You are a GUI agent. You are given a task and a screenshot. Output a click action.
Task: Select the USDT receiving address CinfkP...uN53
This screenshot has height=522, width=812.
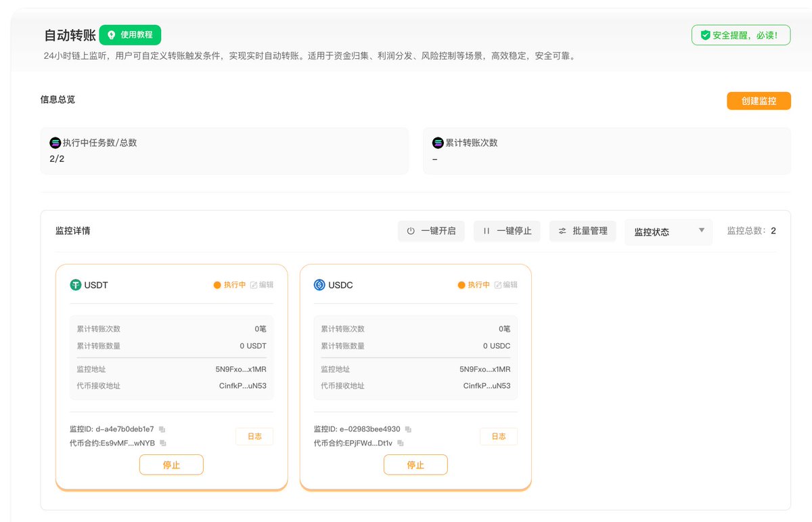(x=243, y=386)
